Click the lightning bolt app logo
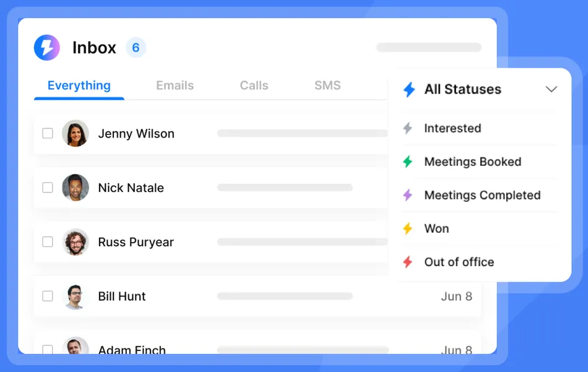This screenshot has height=372, width=588. pyautogui.click(x=47, y=48)
